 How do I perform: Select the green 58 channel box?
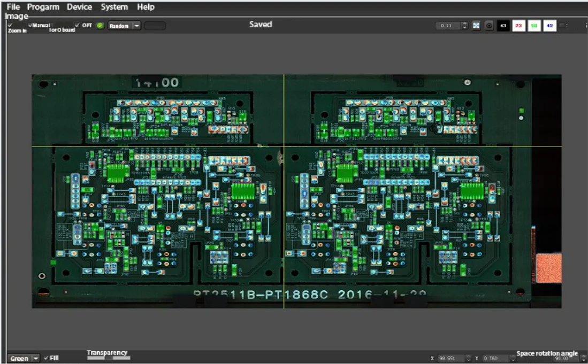pyautogui.click(x=534, y=26)
